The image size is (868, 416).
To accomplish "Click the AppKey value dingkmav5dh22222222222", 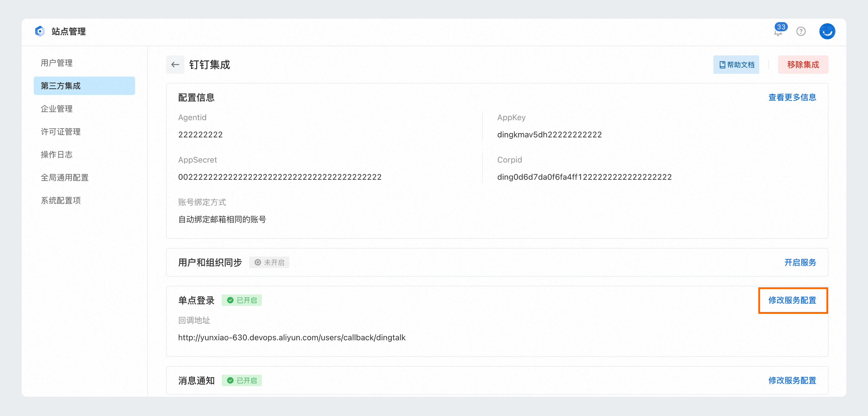I will pos(549,134).
